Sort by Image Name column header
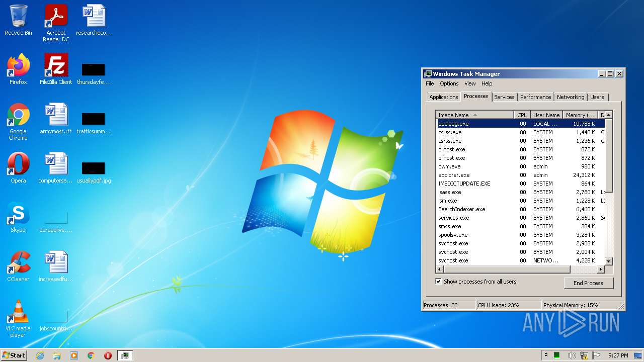Image resolution: width=644 pixels, height=362 pixels. tap(475, 115)
